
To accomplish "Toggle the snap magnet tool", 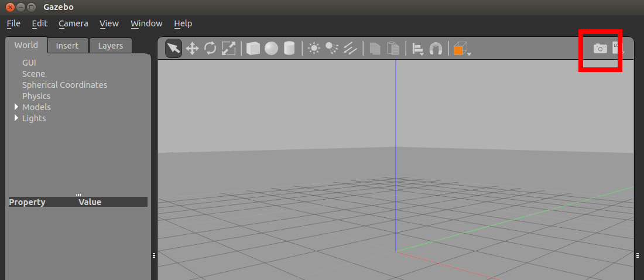I will (436, 49).
